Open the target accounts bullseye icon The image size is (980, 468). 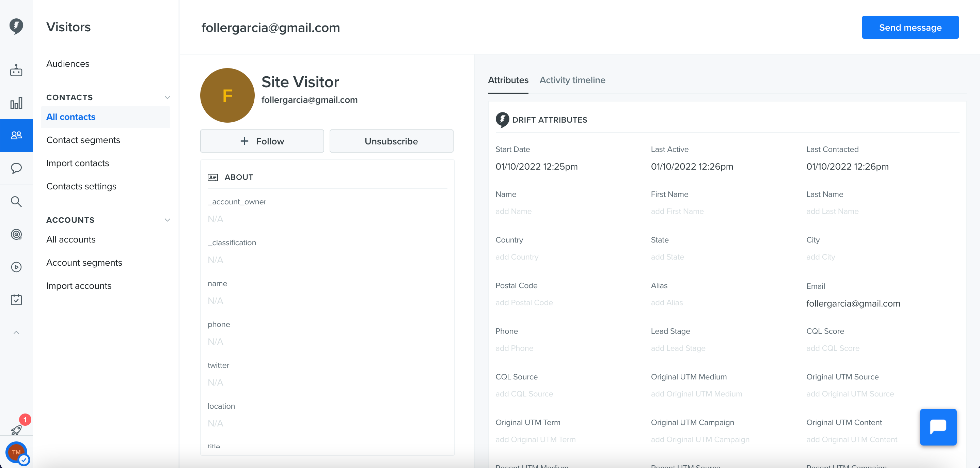(x=16, y=234)
